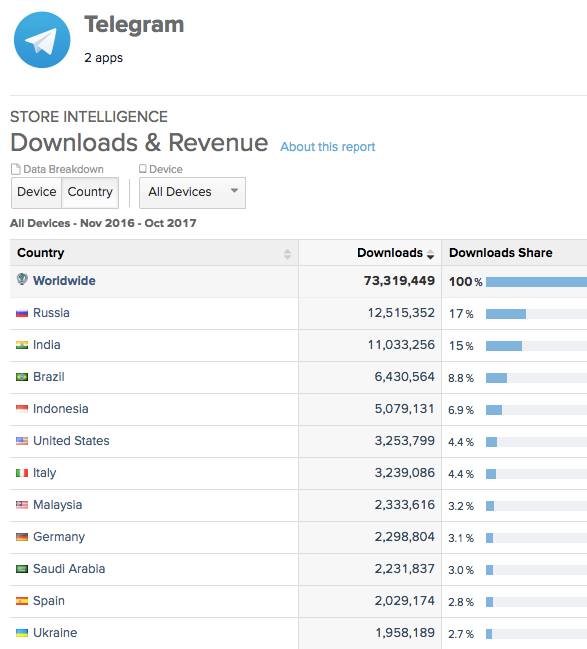Open the United States country link

pyautogui.click(x=71, y=441)
